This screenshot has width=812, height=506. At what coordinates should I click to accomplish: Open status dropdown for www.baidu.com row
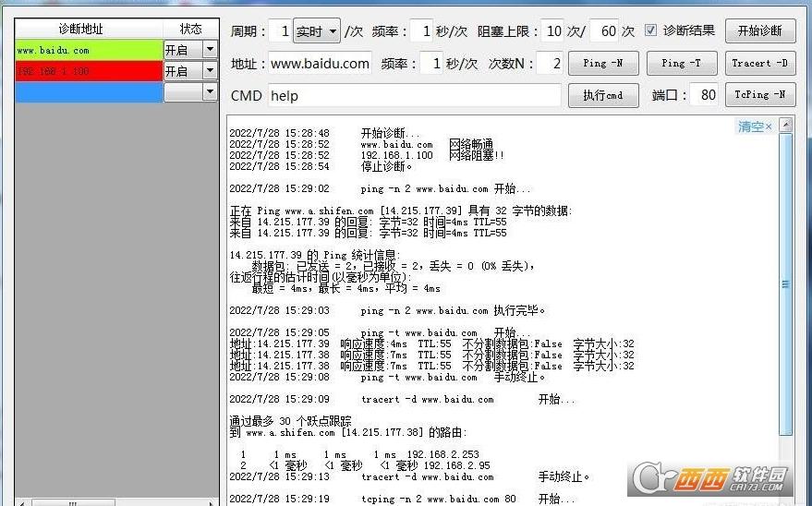[x=210, y=50]
